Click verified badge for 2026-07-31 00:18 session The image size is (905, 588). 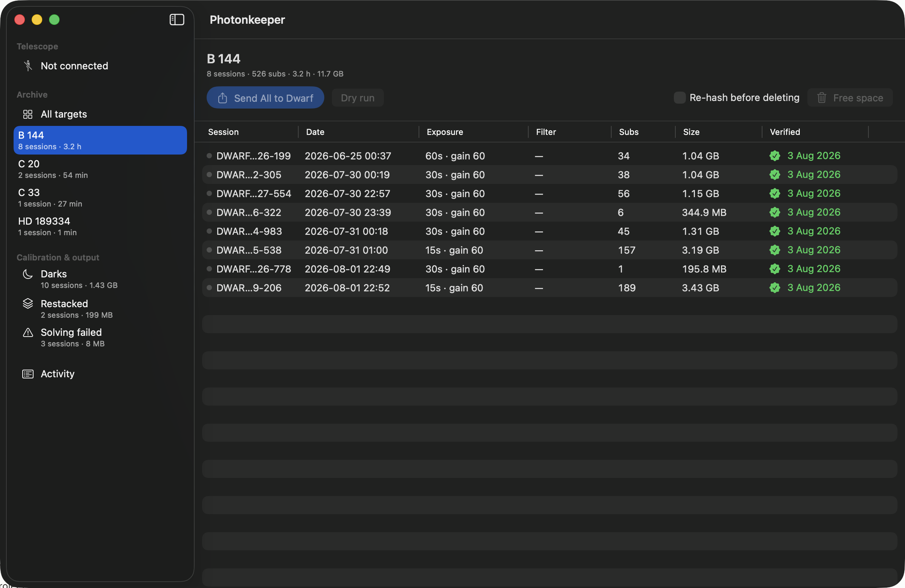click(775, 231)
